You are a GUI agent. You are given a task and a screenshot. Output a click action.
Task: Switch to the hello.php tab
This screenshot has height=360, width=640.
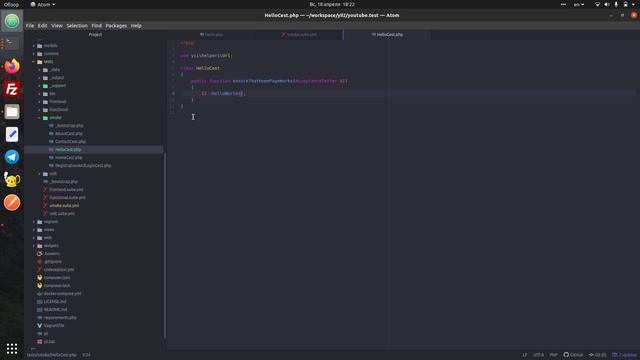tap(211, 35)
